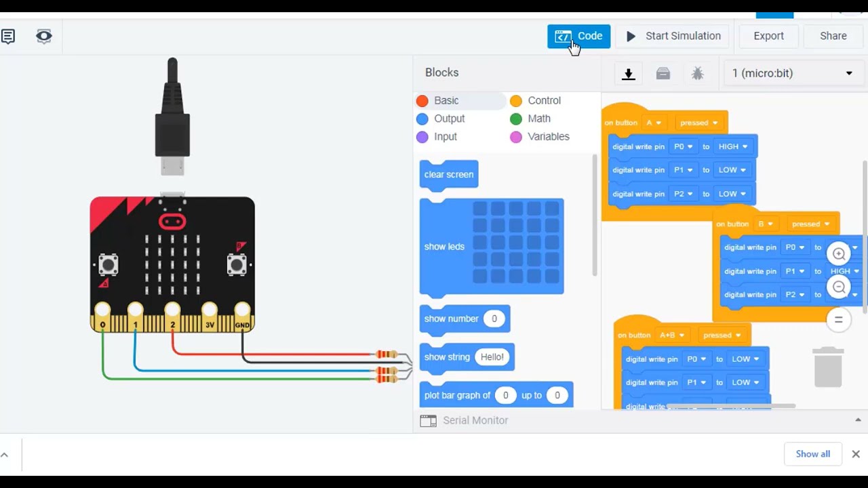Image resolution: width=868 pixels, height=488 pixels.
Task: Toggle the visibility eye icon
Action: [44, 37]
